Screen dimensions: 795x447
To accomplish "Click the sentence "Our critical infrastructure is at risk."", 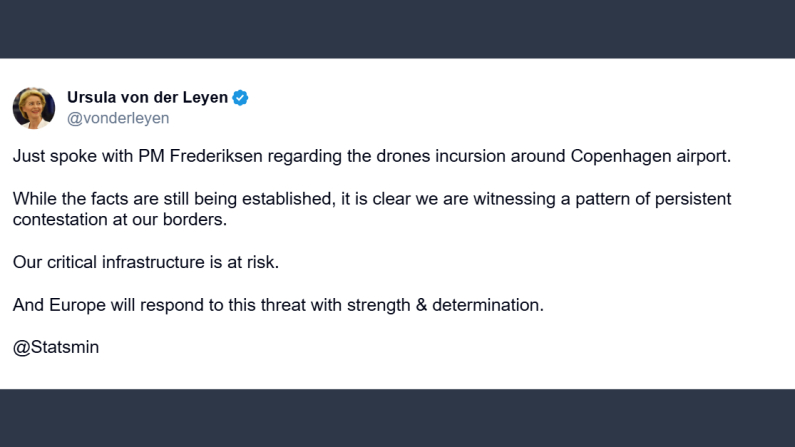I will tap(148, 262).
